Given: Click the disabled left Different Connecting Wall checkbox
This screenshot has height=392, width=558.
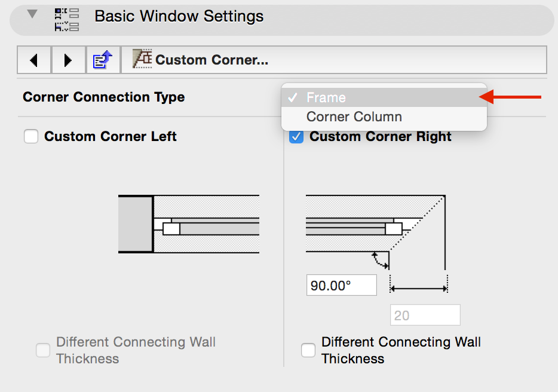Looking at the screenshot, I should point(43,350).
